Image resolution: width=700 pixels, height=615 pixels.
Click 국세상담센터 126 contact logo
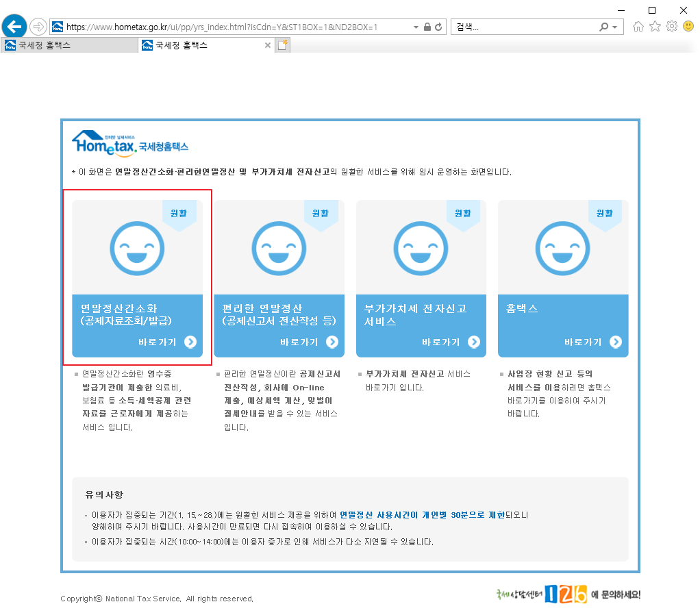568,594
